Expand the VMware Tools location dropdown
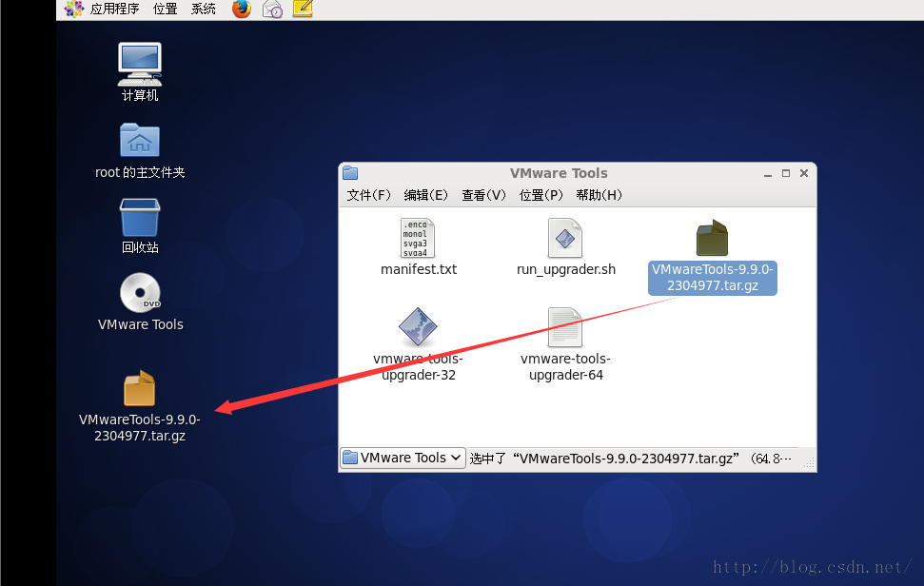Viewport: 924px width, 586px height. click(x=403, y=458)
